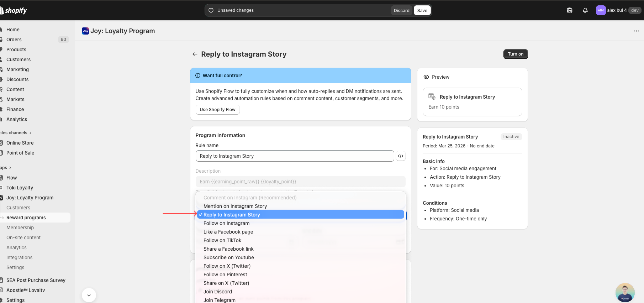Click the back arrow beside Reply to Instagram Story
Image resolution: width=644 pixels, height=303 pixels.
coord(195,54)
